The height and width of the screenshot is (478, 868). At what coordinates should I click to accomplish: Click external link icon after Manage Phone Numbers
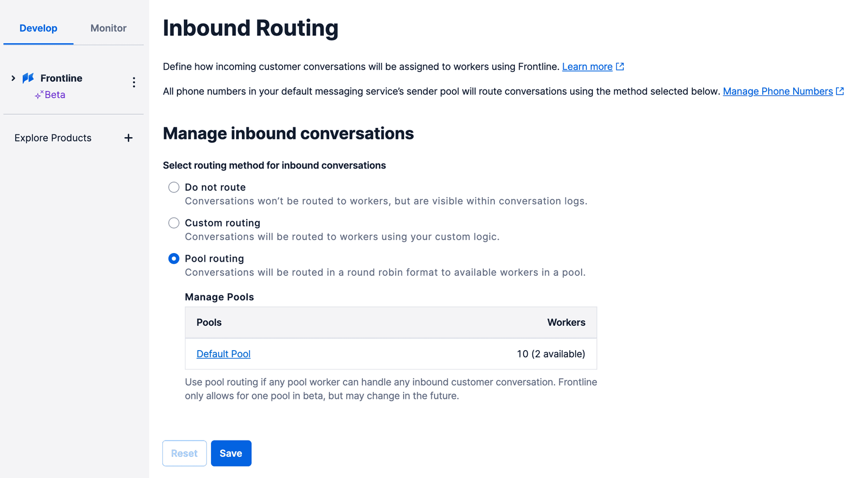click(840, 91)
